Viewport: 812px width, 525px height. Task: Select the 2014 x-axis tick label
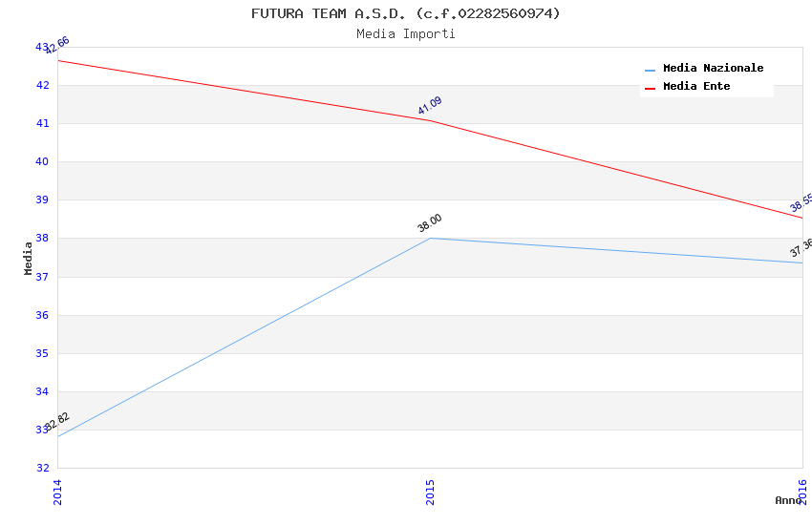(x=57, y=492)
